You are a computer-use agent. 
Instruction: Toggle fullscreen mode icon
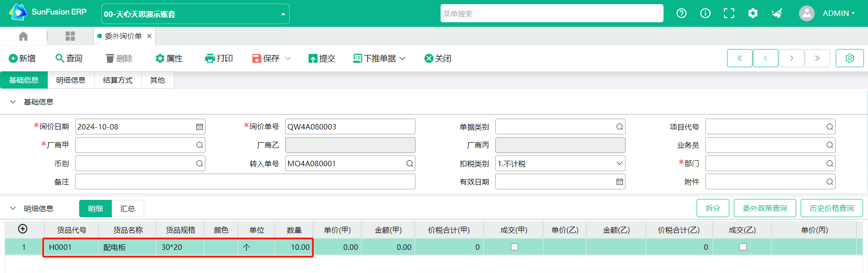click(729, 13)
